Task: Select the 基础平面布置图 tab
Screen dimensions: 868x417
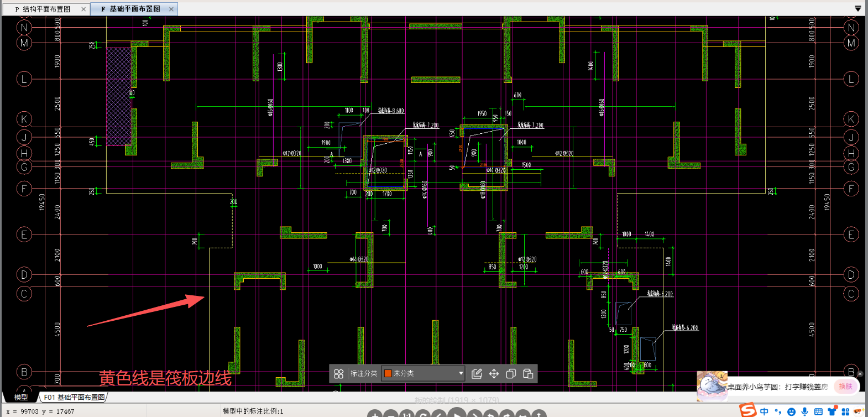Action: [x=134, y=9]
